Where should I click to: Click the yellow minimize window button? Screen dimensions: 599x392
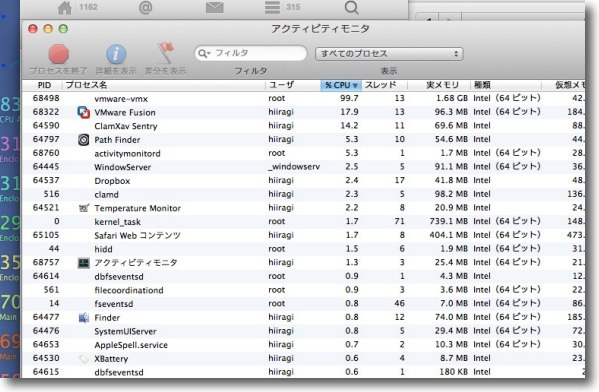48,29
